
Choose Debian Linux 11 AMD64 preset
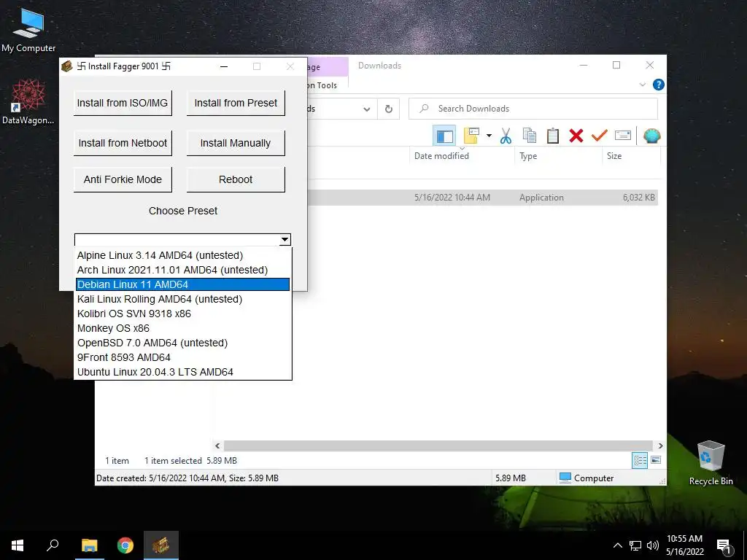[x=183, y=284]
